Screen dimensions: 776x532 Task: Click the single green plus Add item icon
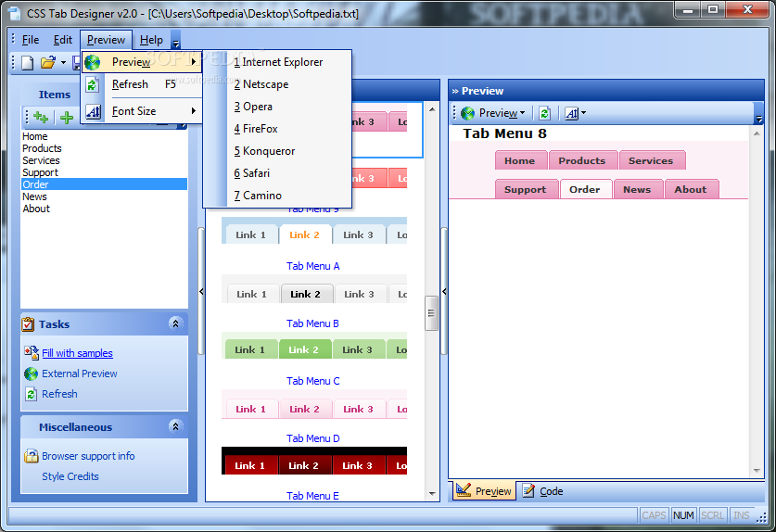pyautogui.click(x=67, y=118)
